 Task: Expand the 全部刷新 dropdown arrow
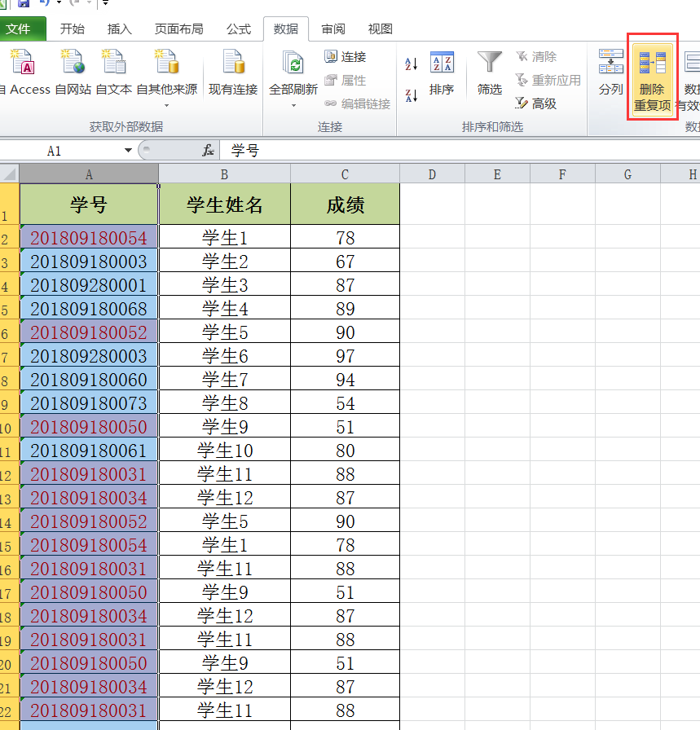(293, 106)
